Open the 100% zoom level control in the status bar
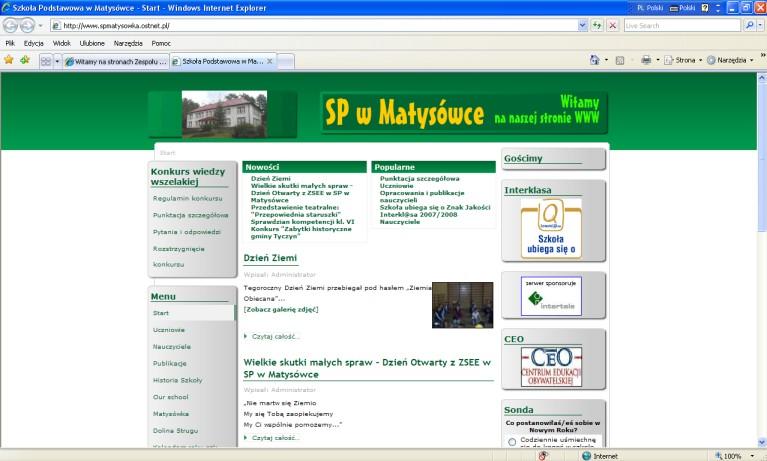The image size is (767, 461). pos(735,456)
